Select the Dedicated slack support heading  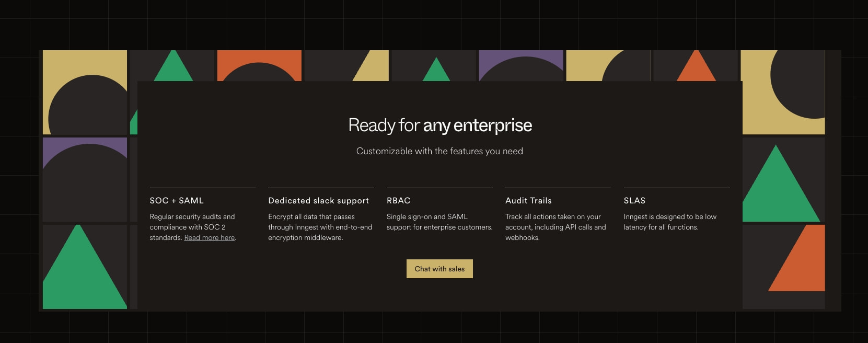point(318,200)
